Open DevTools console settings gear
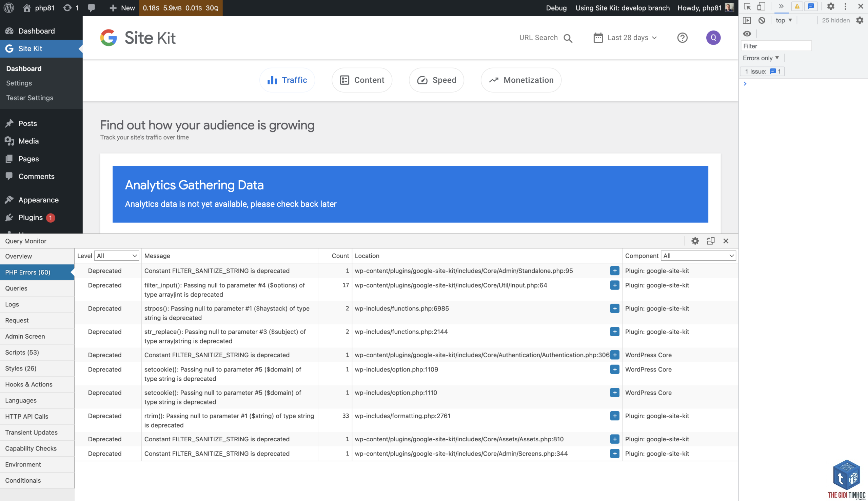This screenshot has height=501, width=868. [860, 20]
